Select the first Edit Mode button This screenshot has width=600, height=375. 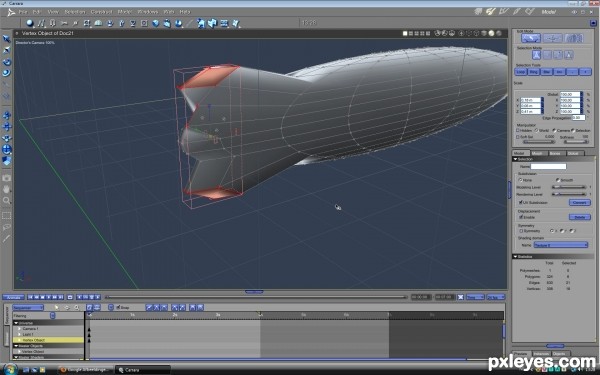[x=531, y=38]
